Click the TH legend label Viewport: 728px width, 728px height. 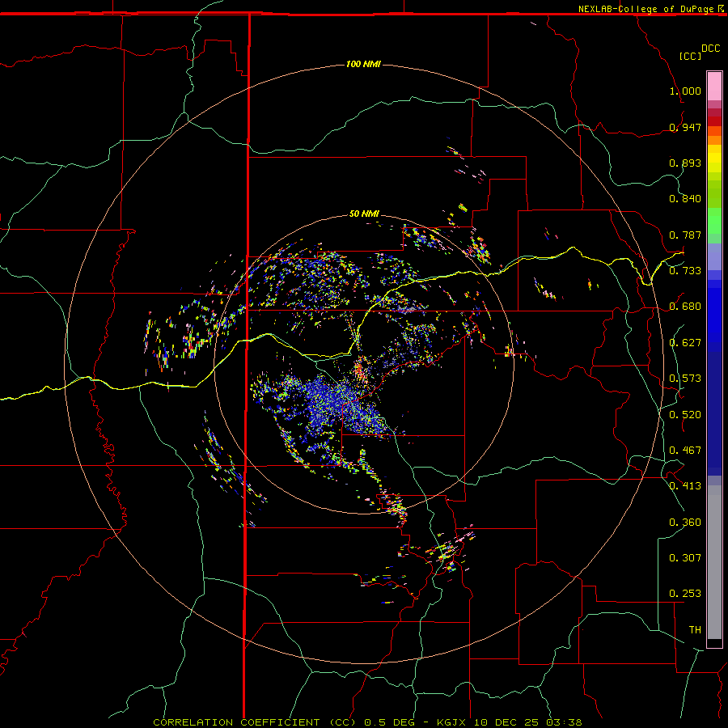(x=695, y=630)
